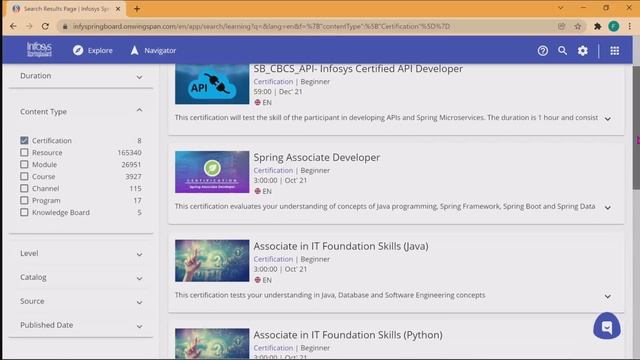Open Associate in IT Foundation Skills (Java)
The height and width of the screenshot is (360, 640).
[x=341, y=246]
